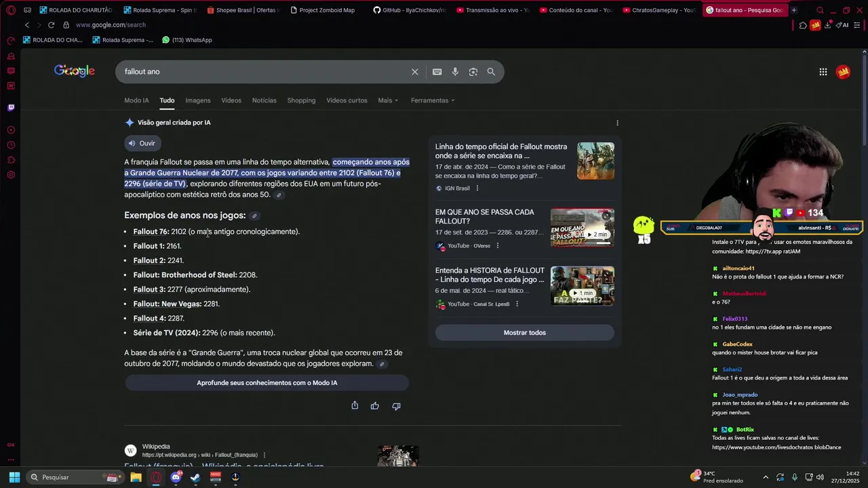Open 'EM QUE ANO SE PASSA CADA FALLOUT?' link
This screenshot has height=488, width=868.
click(x=485, y=217)
